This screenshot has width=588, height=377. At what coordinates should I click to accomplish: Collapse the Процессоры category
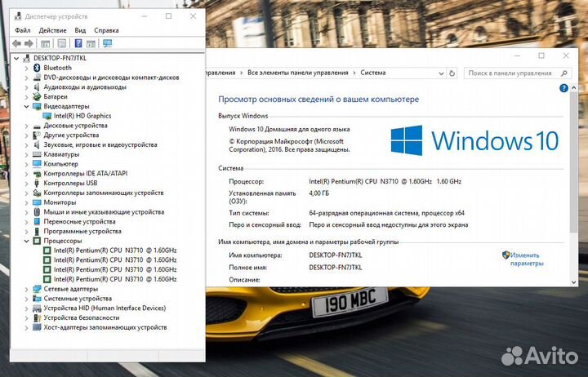[x=26, y=241]
